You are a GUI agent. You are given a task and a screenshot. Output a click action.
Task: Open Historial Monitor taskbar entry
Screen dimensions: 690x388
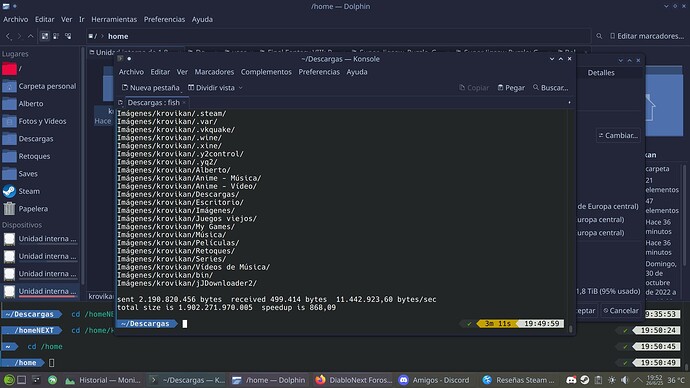click(x=103, y=380)
